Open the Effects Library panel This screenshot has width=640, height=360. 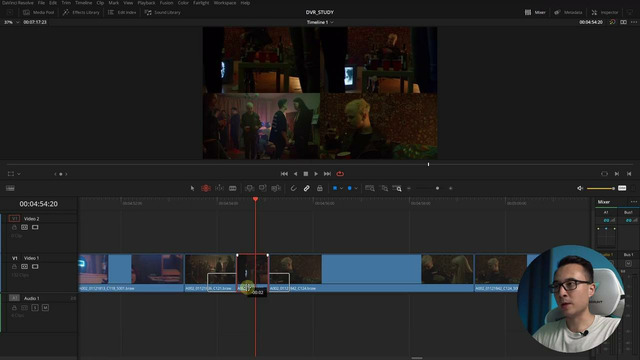pos(81,12)
